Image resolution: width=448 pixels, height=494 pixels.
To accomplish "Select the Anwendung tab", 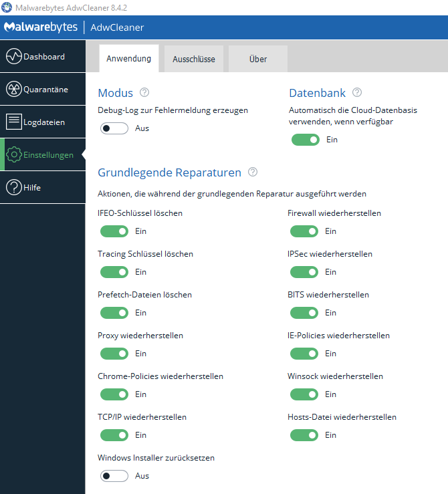I will pyautogui.click(x=128, y=59).
